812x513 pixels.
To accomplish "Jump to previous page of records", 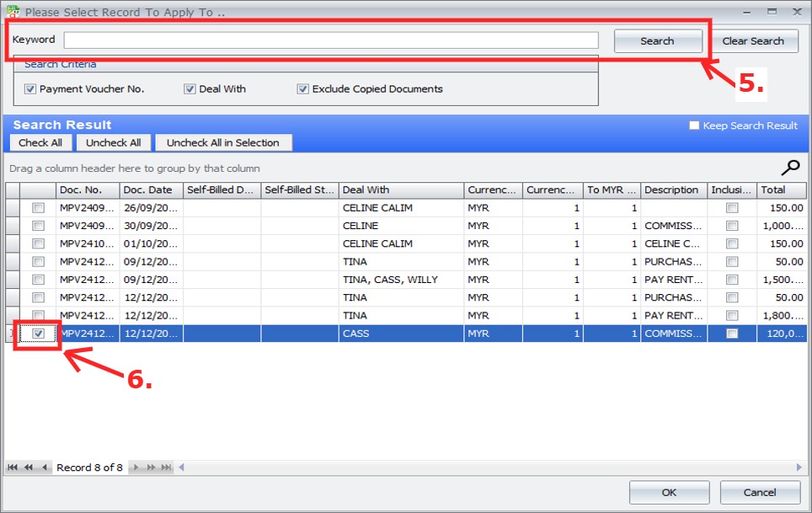I will (29, 468).
